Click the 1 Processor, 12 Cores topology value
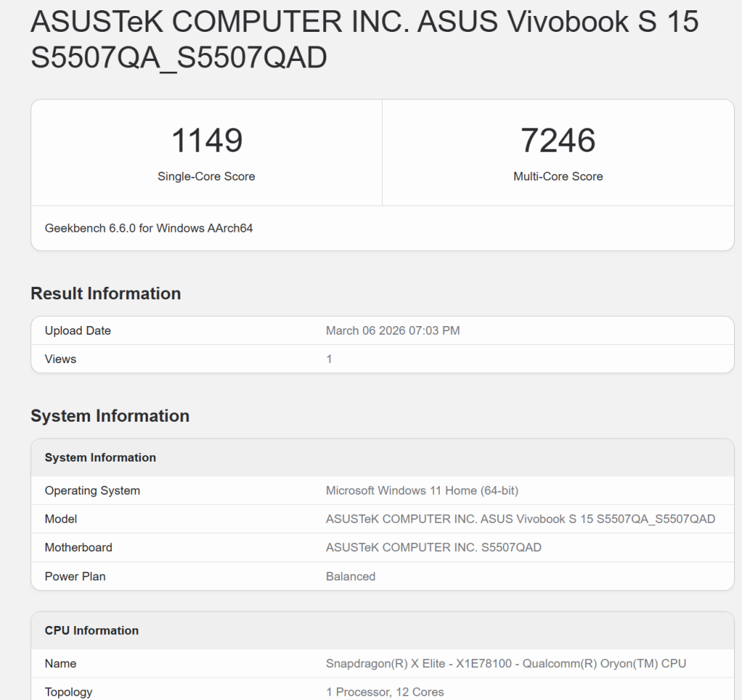Image resolution: width=742 pixels, height=700 pixels. tap(385, 691)
